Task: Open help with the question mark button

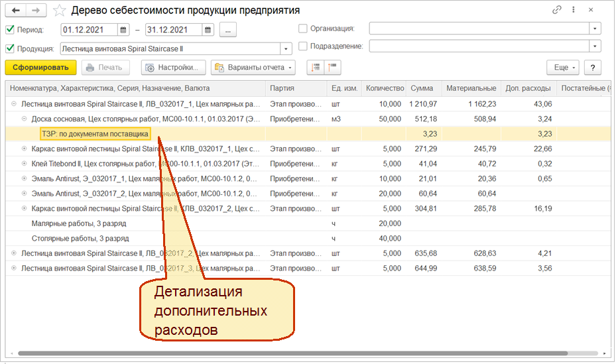Action: pos(592,68)
